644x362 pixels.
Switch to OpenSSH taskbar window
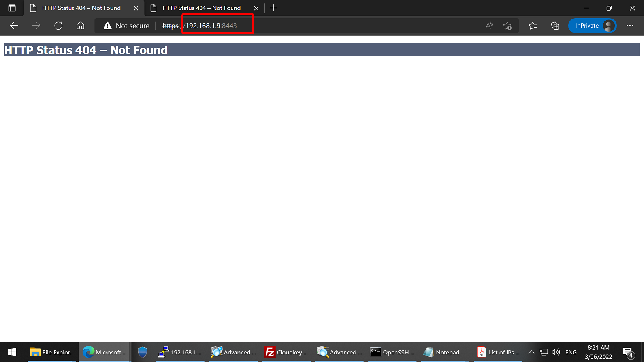tap(392, 352)
